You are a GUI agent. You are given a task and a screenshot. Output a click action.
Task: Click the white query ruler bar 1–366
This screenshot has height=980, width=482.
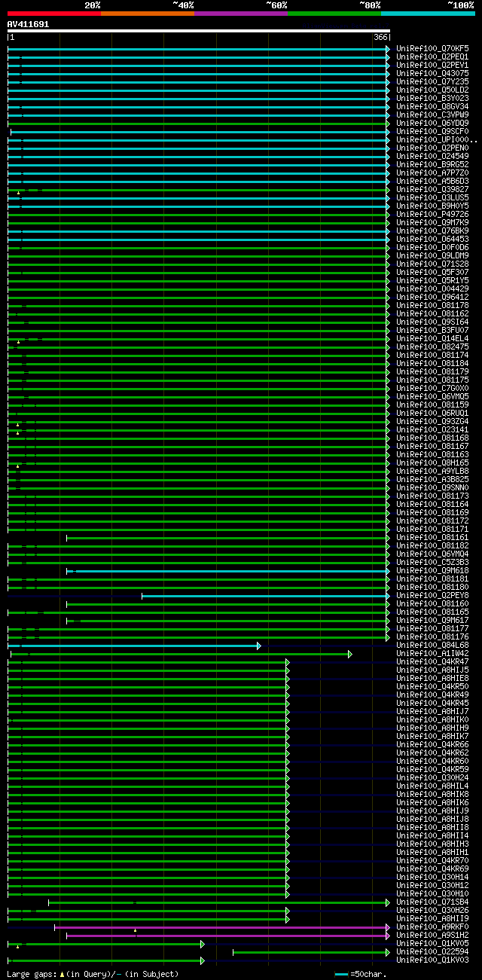tap(199, 31)
